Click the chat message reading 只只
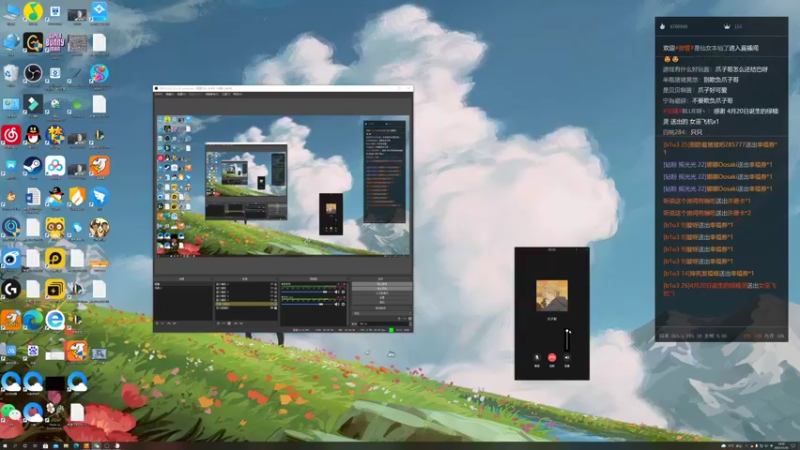800x450 pixels. pos(696,132)
